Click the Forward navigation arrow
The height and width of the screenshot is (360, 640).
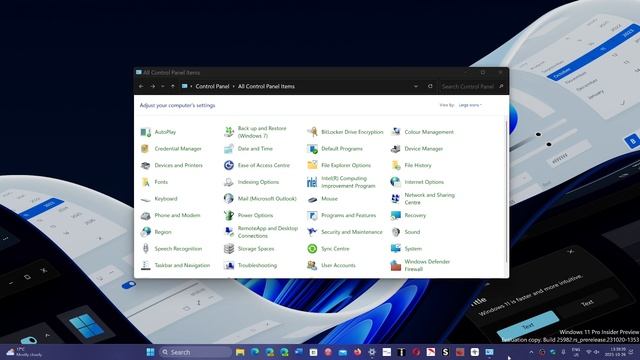click(x=152, y=87)
